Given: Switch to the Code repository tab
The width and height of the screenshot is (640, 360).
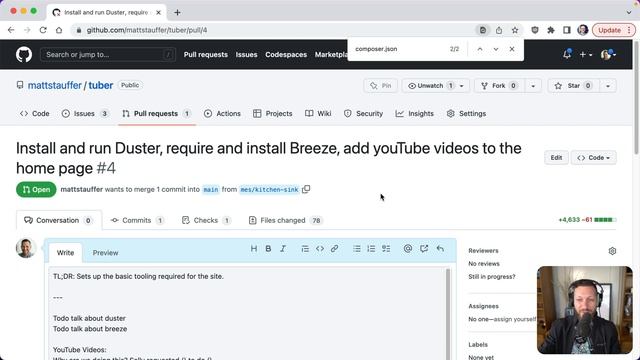Looking at the screenshot, I should [35, 113].
